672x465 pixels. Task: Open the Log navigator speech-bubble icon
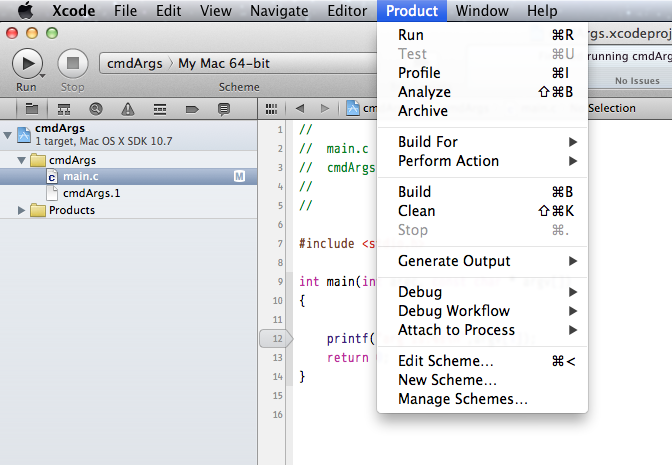tap(224, 109)
